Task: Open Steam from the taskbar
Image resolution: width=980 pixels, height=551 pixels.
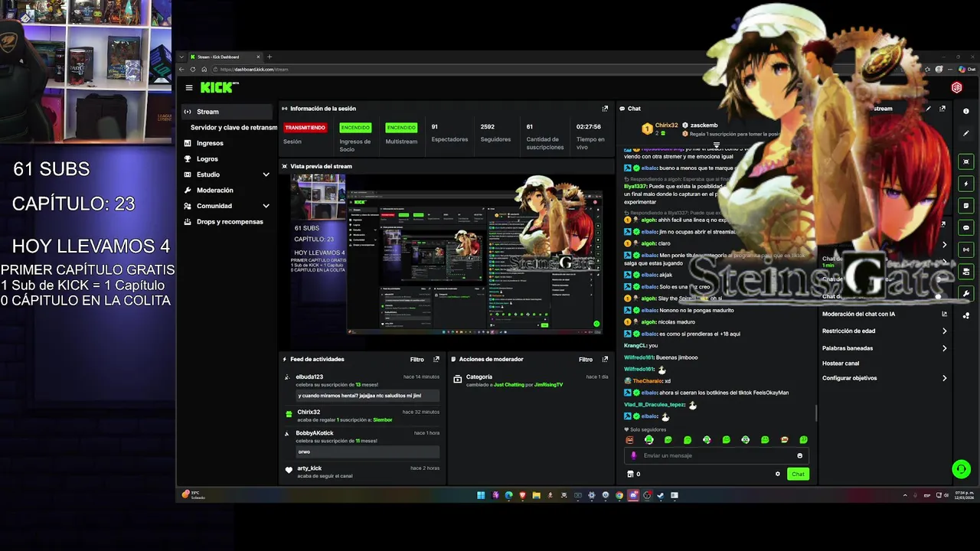Action: point(660,495)
